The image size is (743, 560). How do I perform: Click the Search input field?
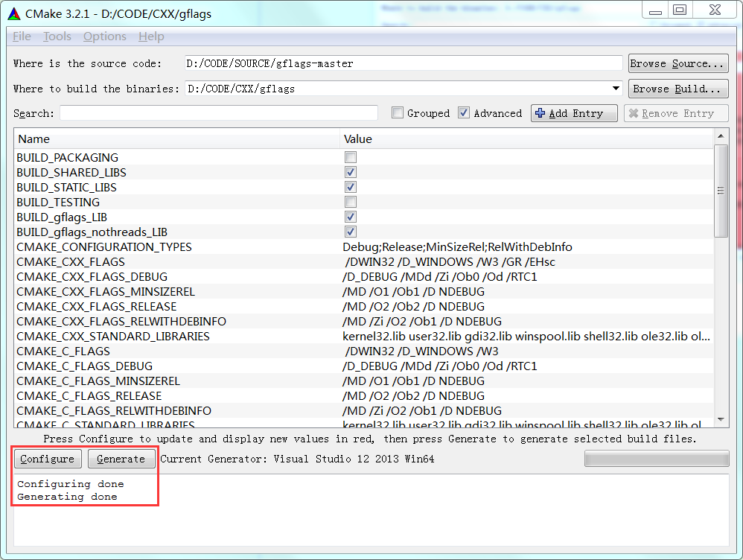218,113
